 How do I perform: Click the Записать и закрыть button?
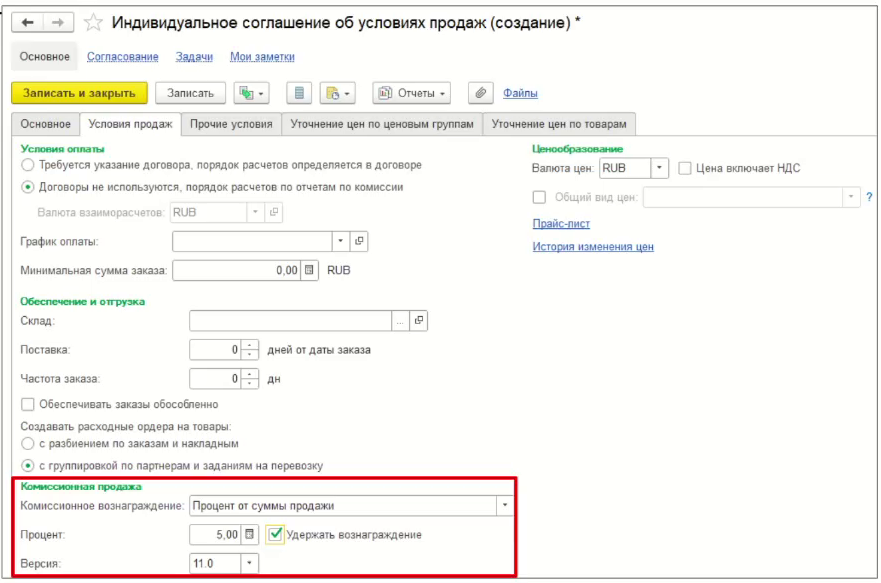coord(79,93)
